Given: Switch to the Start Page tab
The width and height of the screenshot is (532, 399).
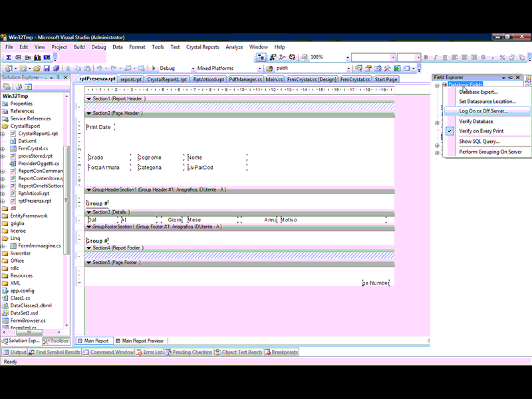Looking at the screenshot, I should [386, 79].
